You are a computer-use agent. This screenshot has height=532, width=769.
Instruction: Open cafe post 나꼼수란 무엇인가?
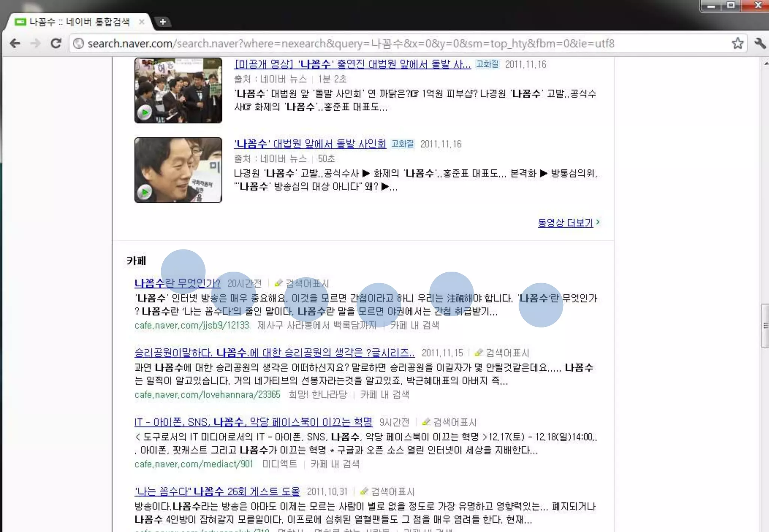[177, 283]
